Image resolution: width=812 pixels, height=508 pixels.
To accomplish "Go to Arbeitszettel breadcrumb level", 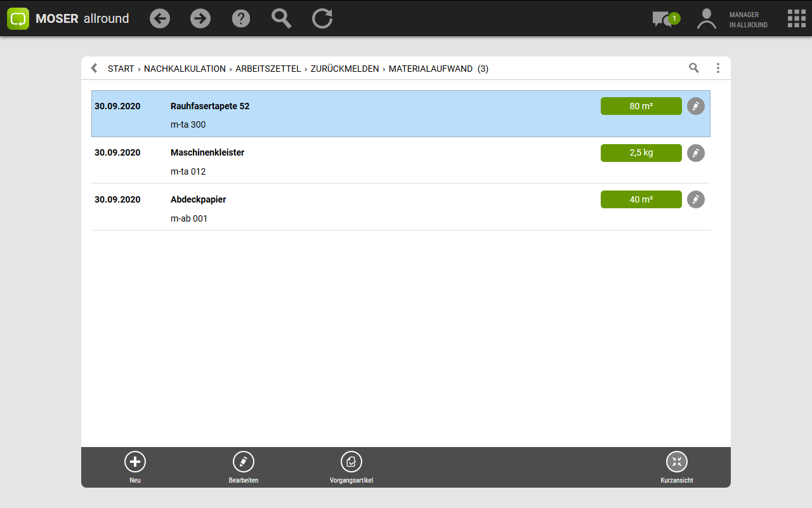I will (268, 69).
